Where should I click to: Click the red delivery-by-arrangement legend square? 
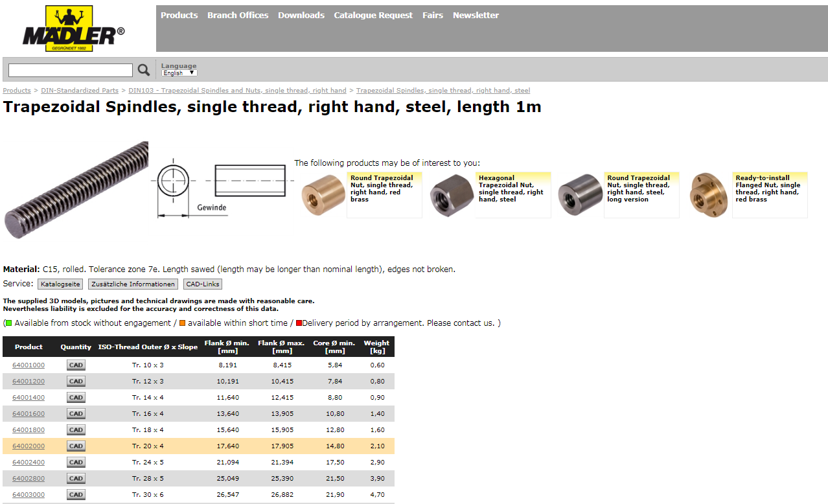pyautogui.click(x=299, y=323)
